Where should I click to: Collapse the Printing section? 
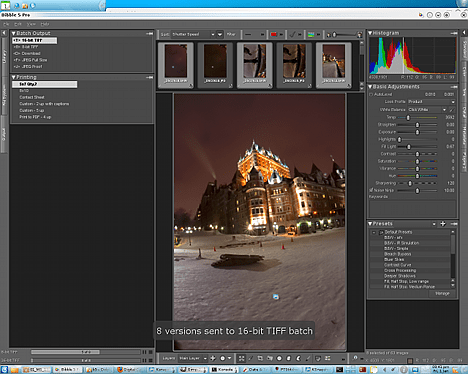click(14, 77)
